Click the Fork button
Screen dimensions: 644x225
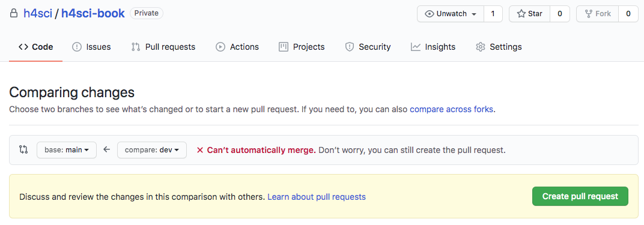(597, 14)
